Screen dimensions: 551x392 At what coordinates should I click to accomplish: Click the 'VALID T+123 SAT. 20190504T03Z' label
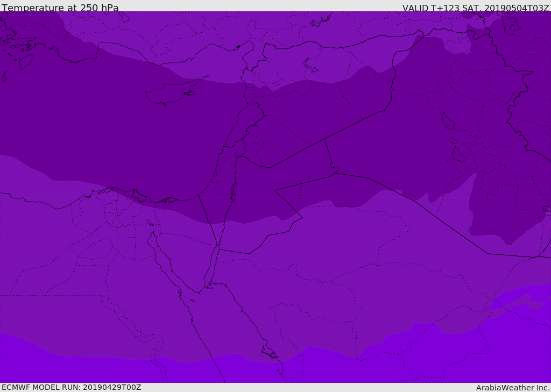coord(476,8)
